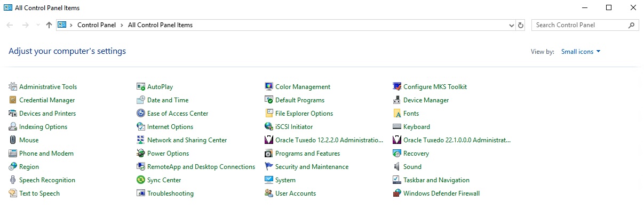Viewport: 644px width, 210px height.
Task: Click the Power Options icon
Action: (141, 154)
